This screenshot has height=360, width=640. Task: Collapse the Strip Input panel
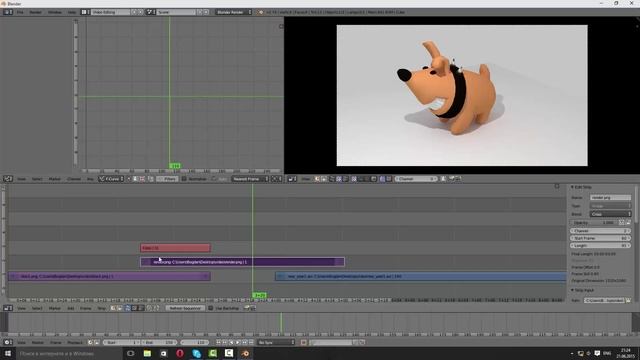click(572, 290)
